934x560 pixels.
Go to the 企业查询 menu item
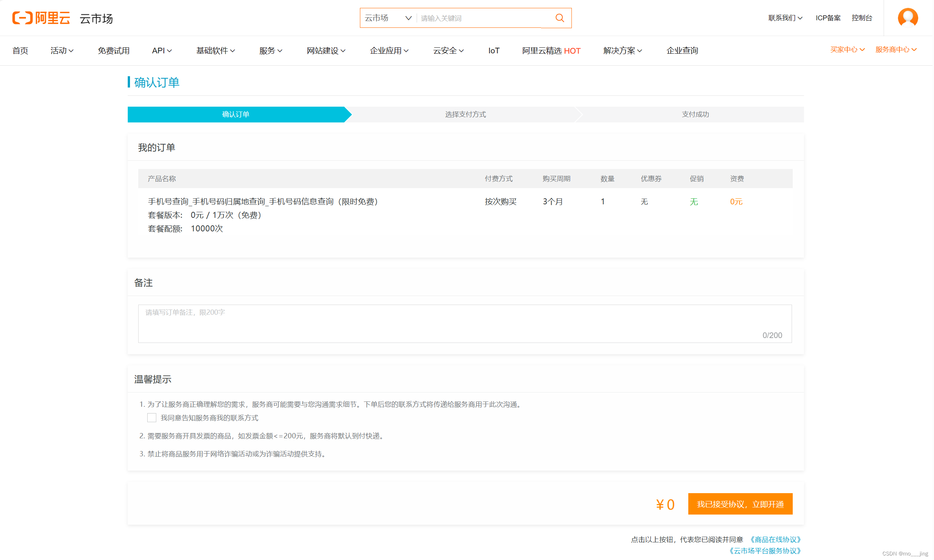(x=682, y=51)
